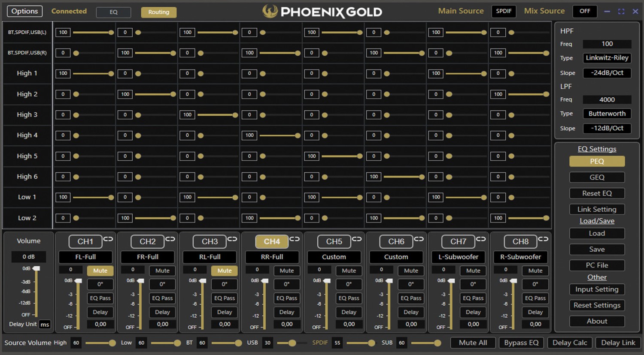The height and width of the screenshot is (355, 644).
Task: Click the Delay button on CH3
Action: click(x=225, y=312)
